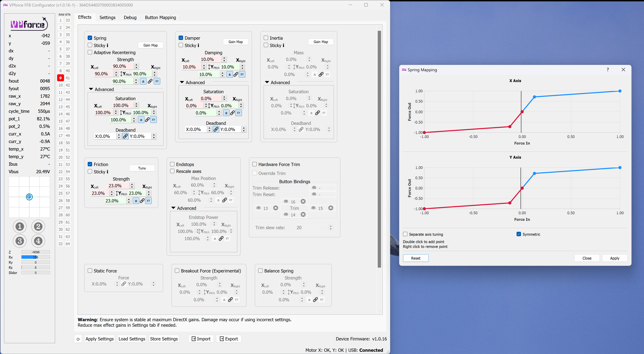Uncheck the Symmetric option in Spring Mapping
This screenshot has height=354, width=644.
coord(519,234)
